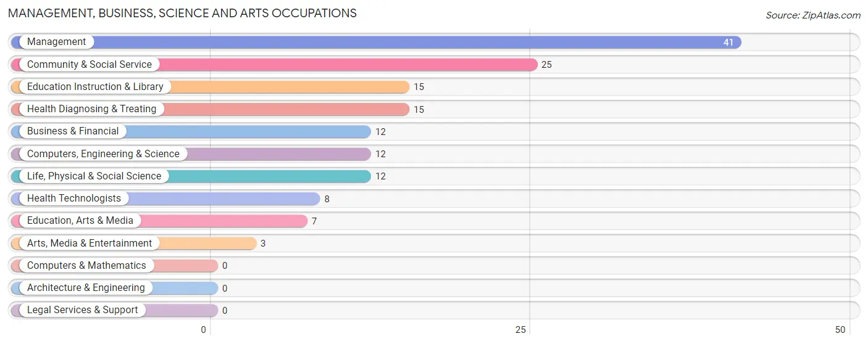This screenshot has width=868, height=344.
Task: Click the chart title heading text
Action: 183,13
